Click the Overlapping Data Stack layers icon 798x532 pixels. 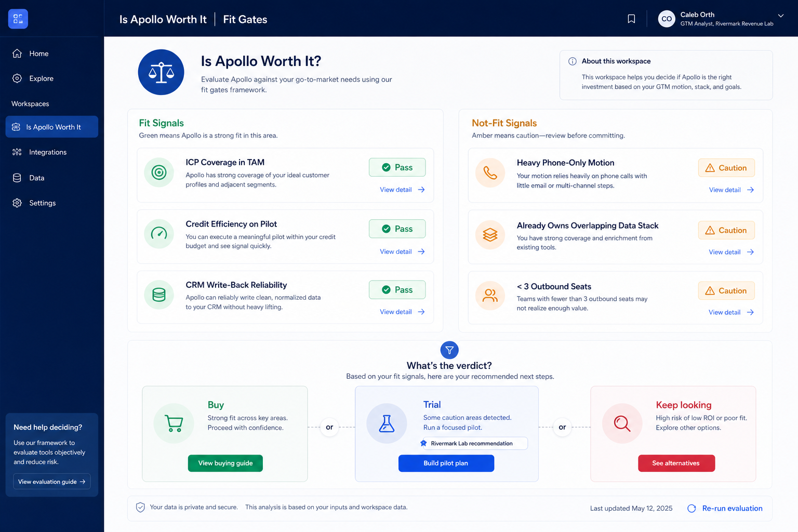point(490,235)
